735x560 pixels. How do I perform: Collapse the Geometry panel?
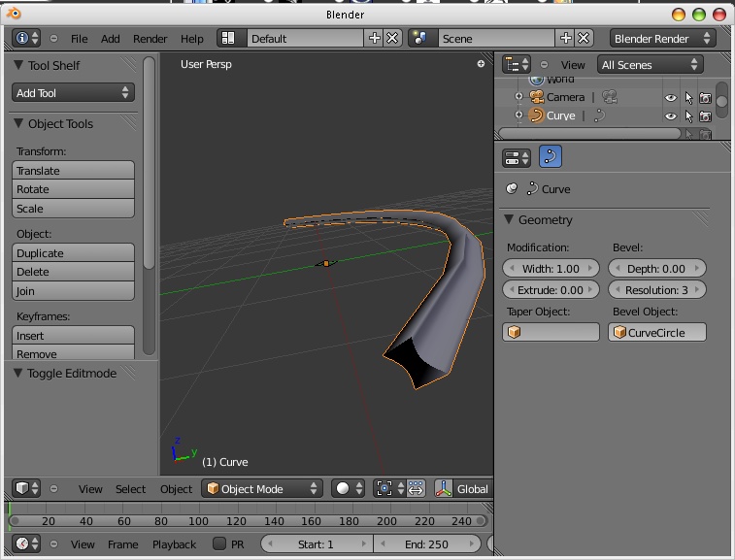click(x=509, y=219)
